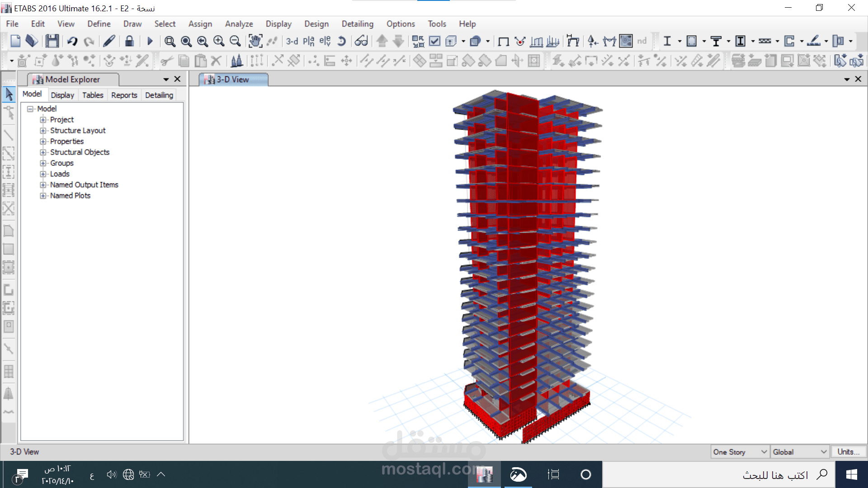The width and height of the screenshot is (868, 488).
Task: Switch to the Tables tab
Action: 92,95
